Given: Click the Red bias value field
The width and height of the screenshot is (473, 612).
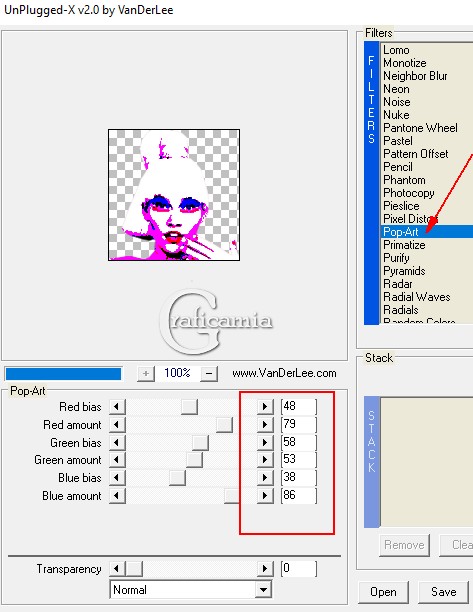Looking at the screenshot, I should [x=299, y=406].
